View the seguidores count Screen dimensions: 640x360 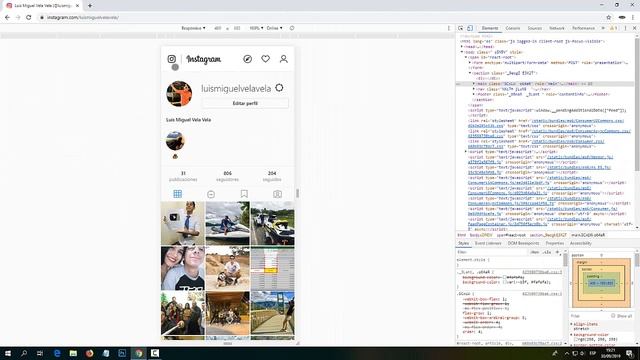[227, 176]
